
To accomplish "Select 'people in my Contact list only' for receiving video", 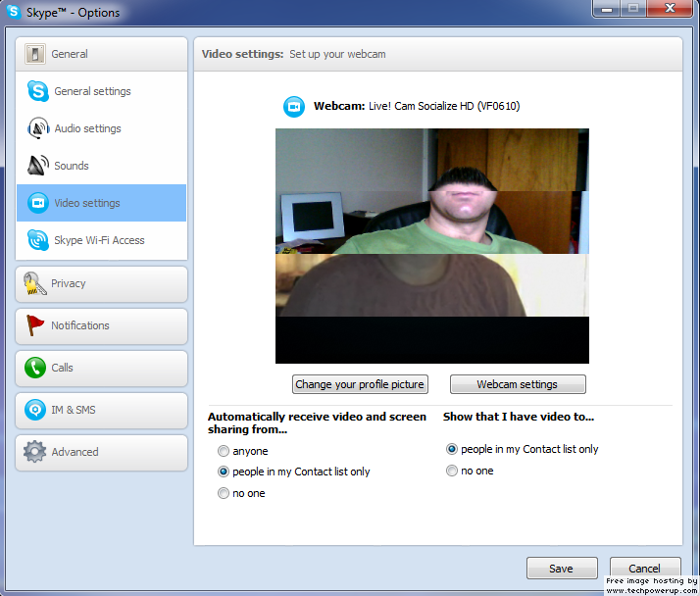I will [x=224, y=472].
